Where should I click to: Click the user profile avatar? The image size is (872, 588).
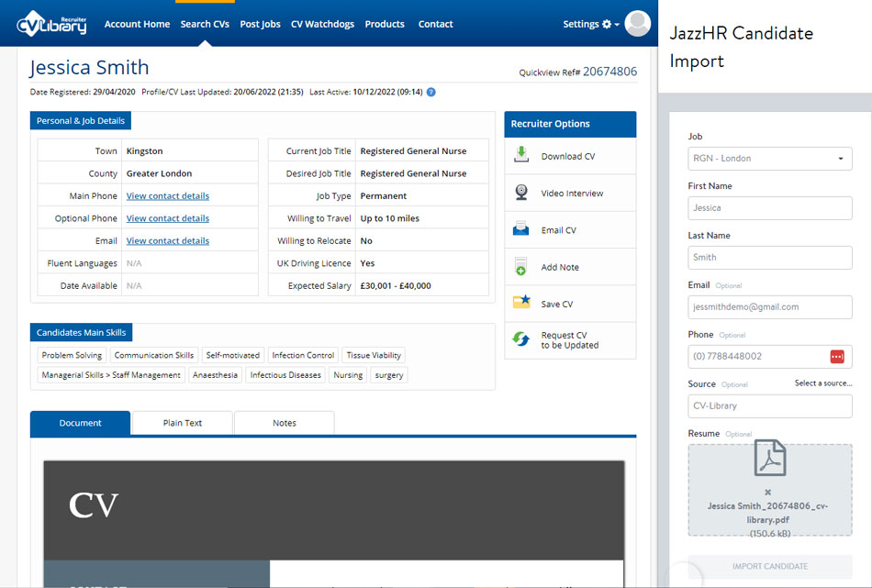(x=637, y=24)
